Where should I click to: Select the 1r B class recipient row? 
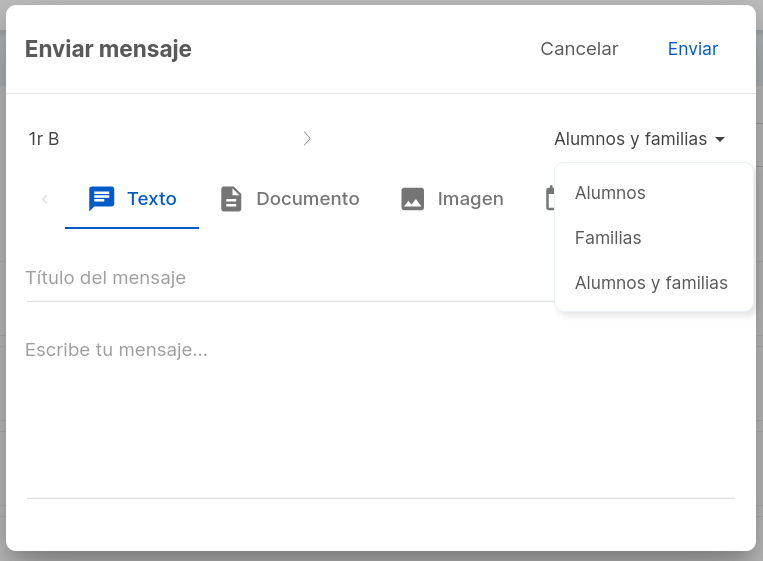click(170, 139)
